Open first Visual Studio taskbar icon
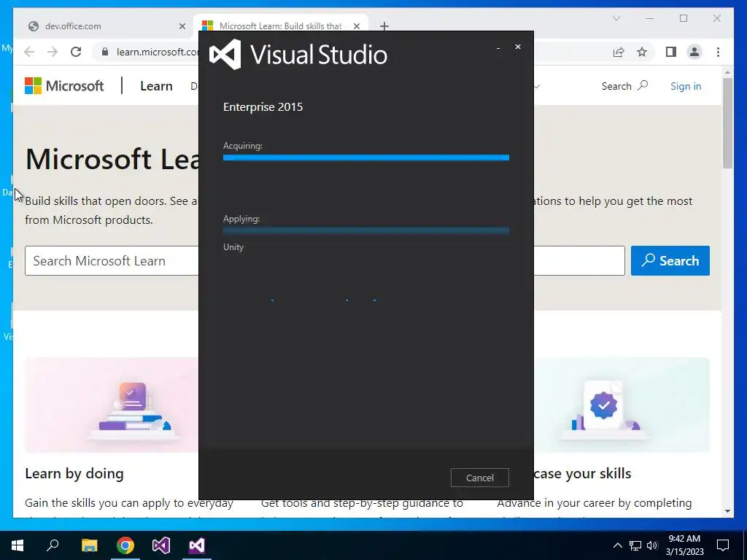The width and height of the screenshot is (747, 560). pyautogui.click(x=161, y=545)
